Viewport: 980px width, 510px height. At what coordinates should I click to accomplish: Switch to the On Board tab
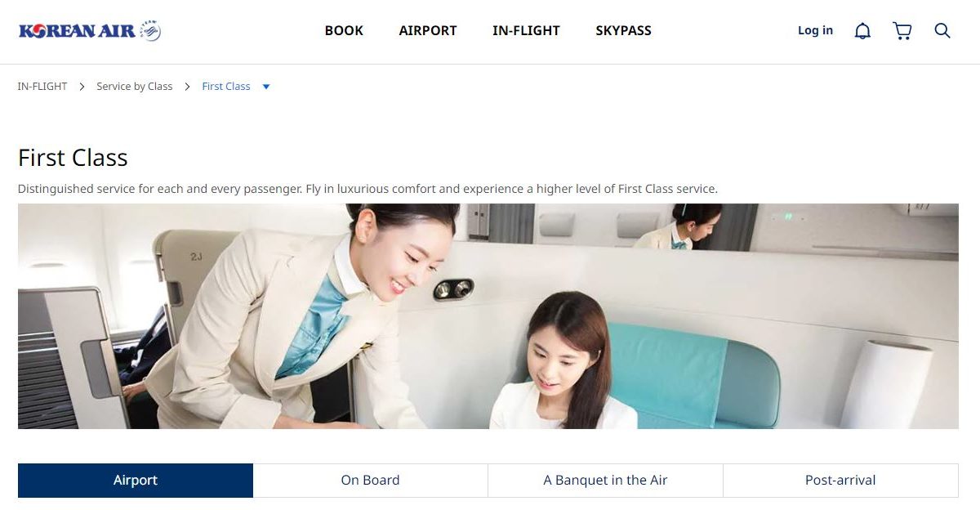pyautogui.click(x=371, y=481)
